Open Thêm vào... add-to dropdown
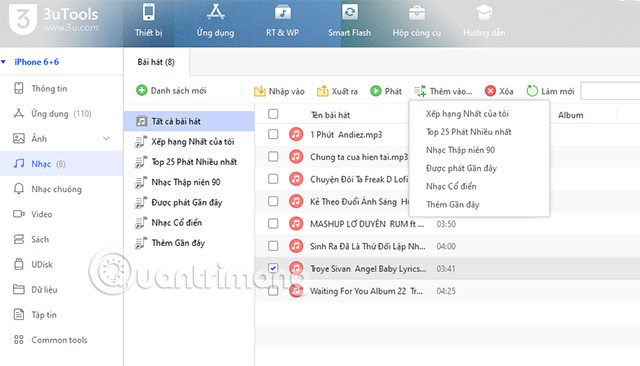Viewport: 640px width, 366px height. point(443,91)
